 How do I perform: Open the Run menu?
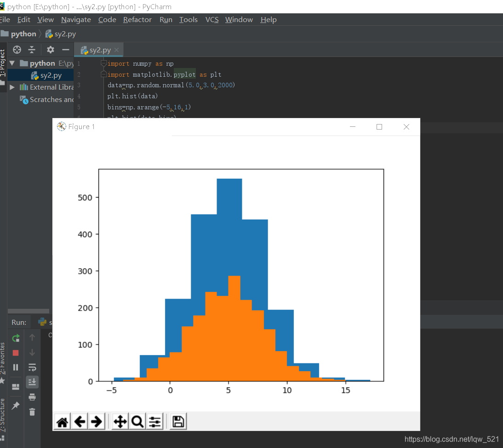(166, 20)
